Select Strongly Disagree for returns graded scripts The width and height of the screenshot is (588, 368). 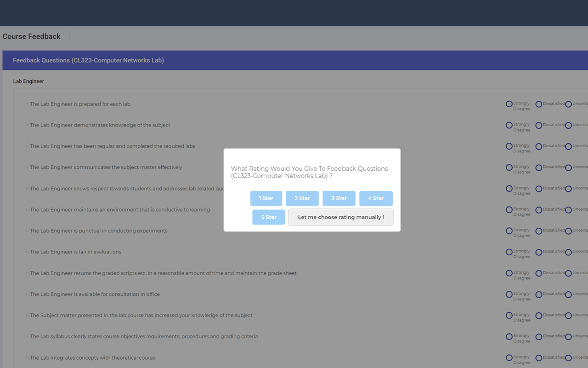[x=509, y=273]
